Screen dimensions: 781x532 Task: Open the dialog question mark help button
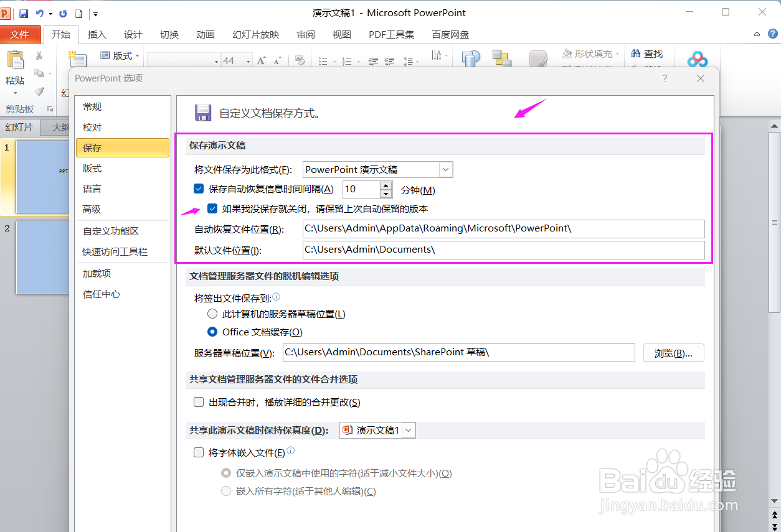665,78
